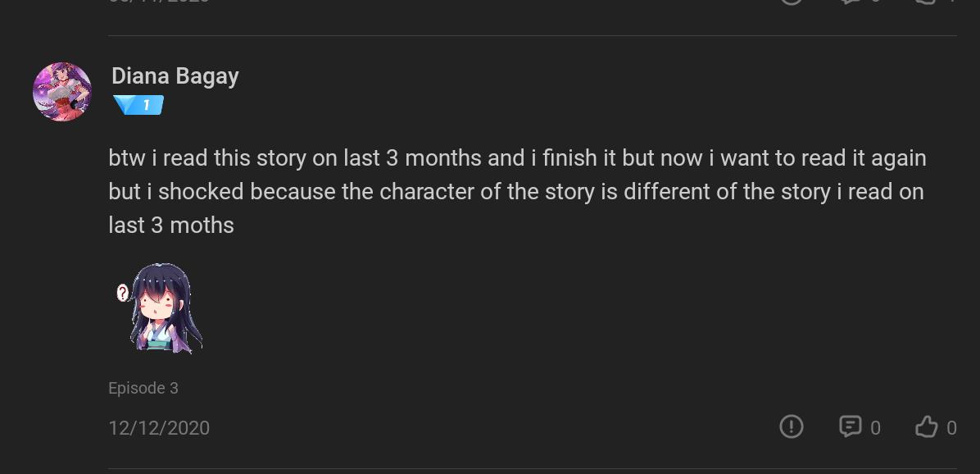Click the confused chibi girl sticker
Image resolution: width=980 pixels, height=474 pixels.
pos(162,308)
